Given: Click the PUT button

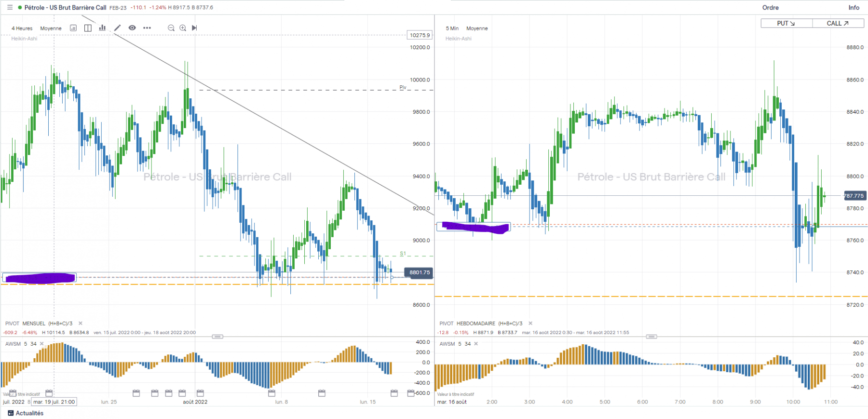Looking at the screenshot, I should click(787, 23).
